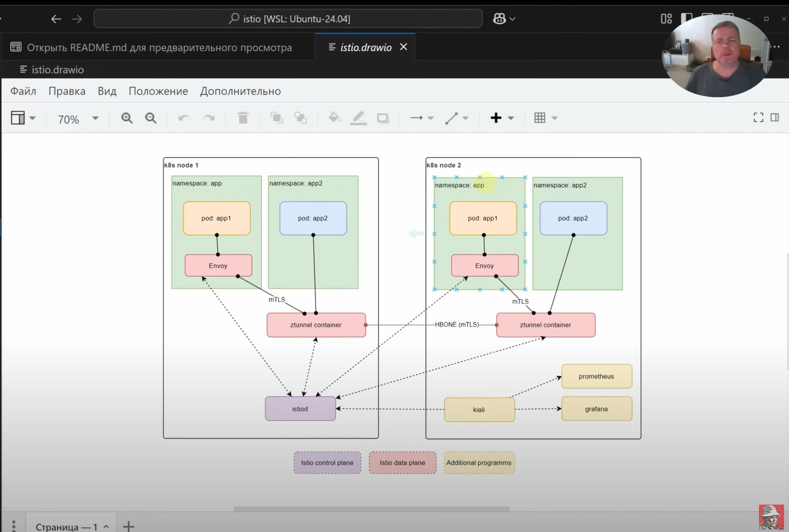Switch to the README.md preview tab
The image size is (789, 532).
tap(152, 47)
